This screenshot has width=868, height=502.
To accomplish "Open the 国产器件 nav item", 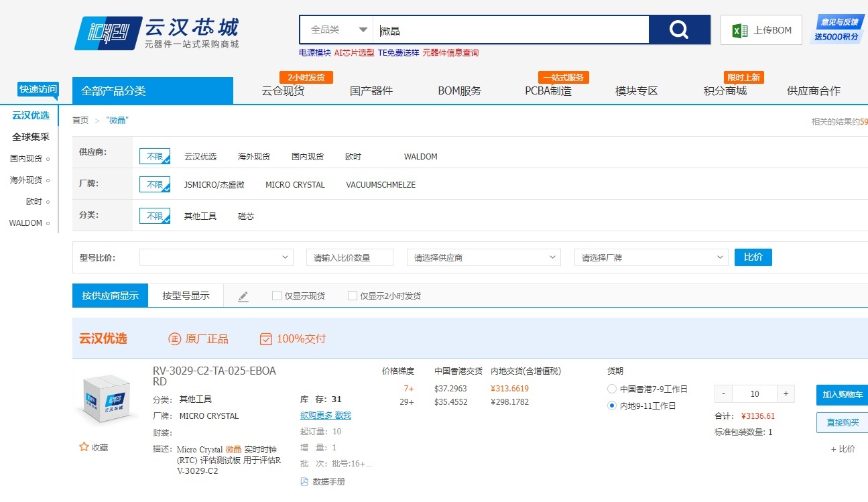I will [x=371, y=90].
